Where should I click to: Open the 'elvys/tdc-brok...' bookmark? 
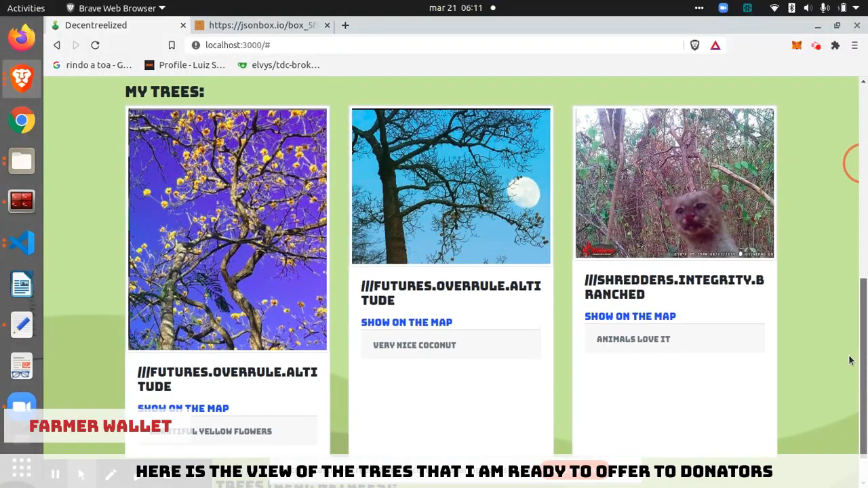pos(279,65)
